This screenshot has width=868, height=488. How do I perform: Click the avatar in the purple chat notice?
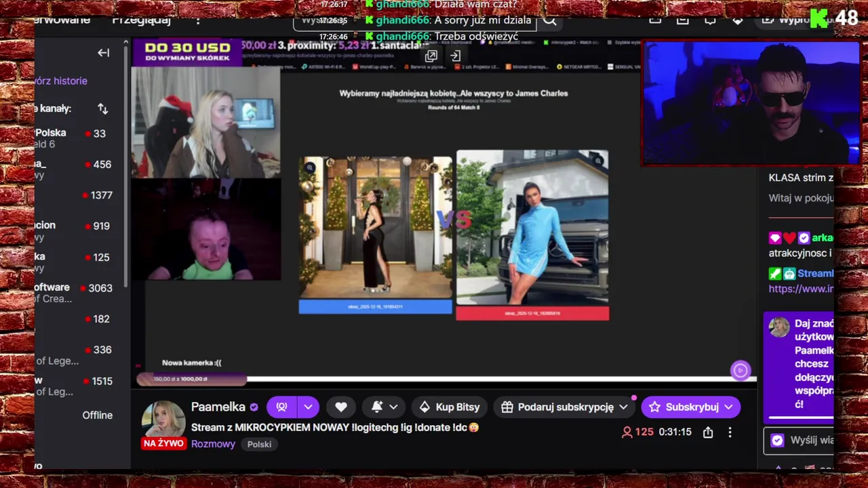tap(779, 327)
